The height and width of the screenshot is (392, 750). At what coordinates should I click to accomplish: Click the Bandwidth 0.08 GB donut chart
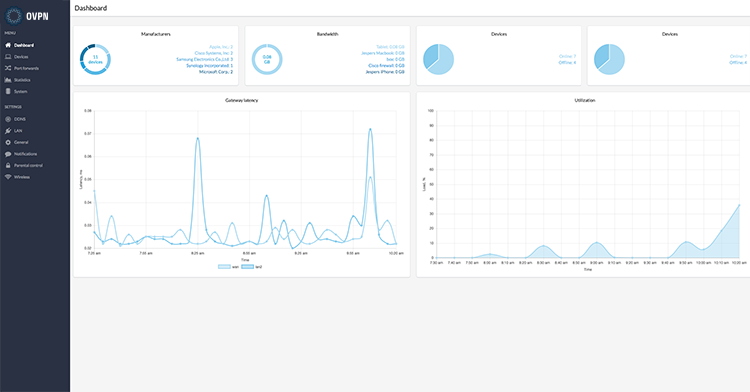point(267,59)
